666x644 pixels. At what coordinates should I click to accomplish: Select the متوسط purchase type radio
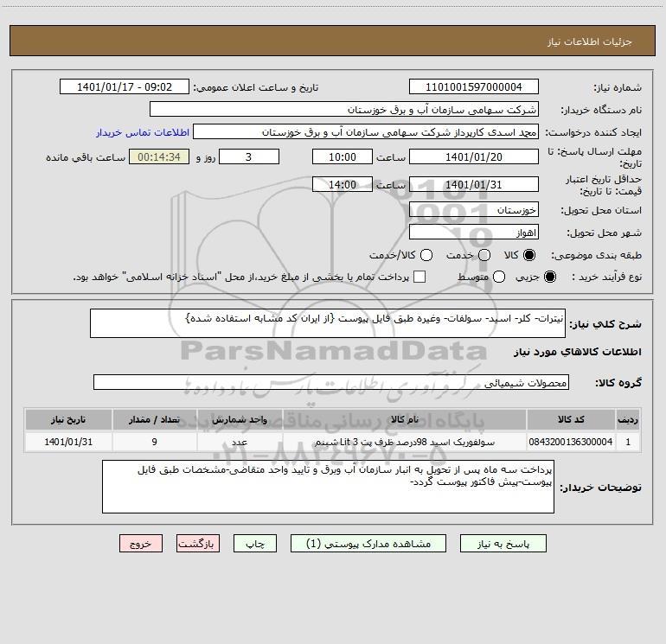point(499,277)
